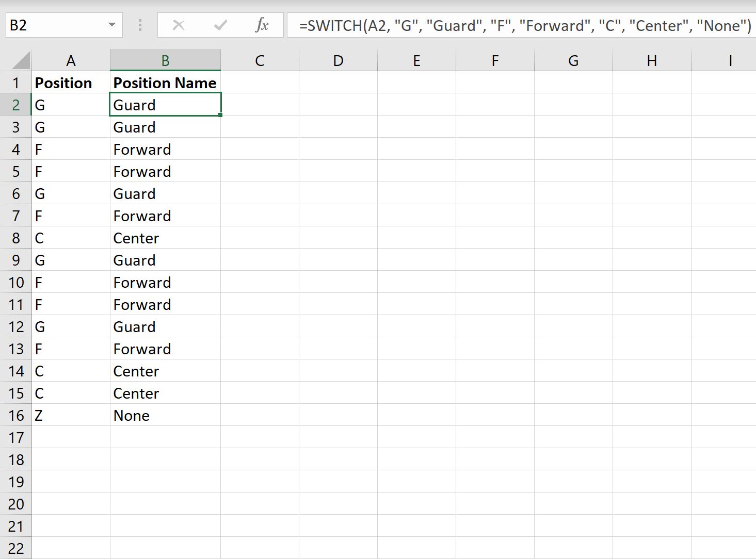756x559 pixels.
Task: Select row header 16
Action: pyautogui.click(x=16, y=415)
